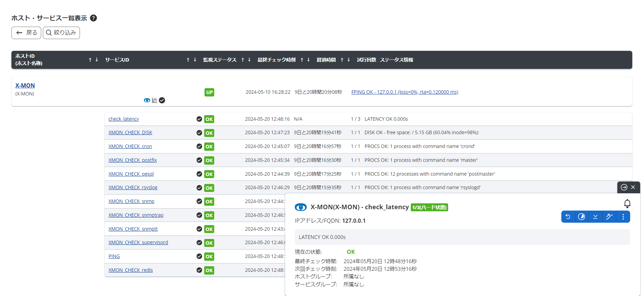Open arrow-in-circle detail icon above popup

tap(624, 187)
